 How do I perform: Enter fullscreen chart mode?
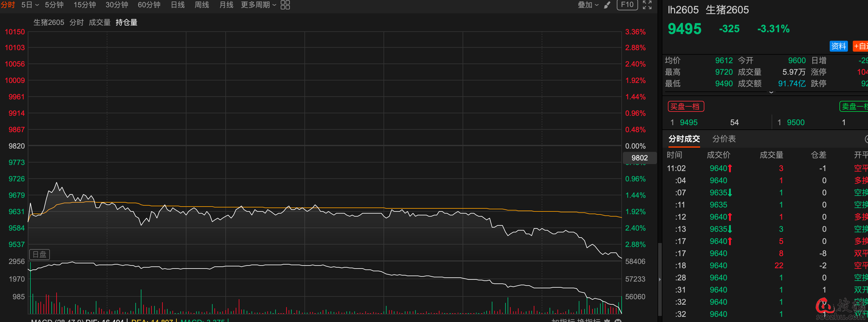click(647, 5)
